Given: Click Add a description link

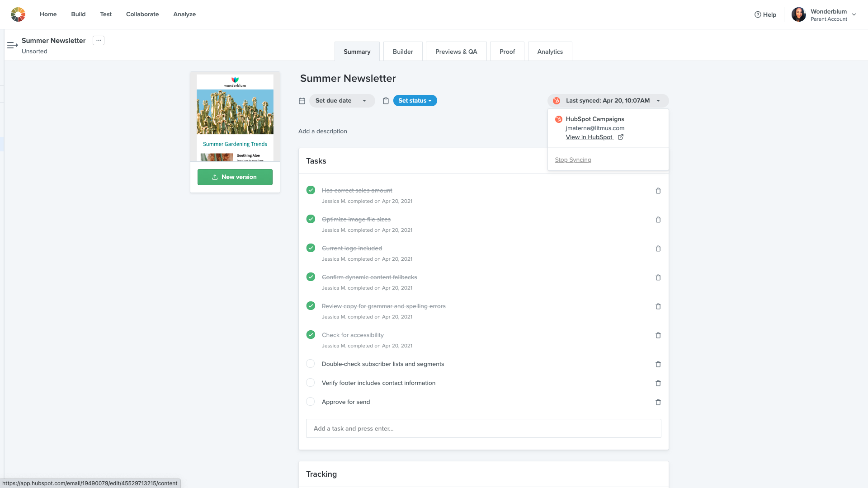Looking at the screenshot, I should 323,131.
